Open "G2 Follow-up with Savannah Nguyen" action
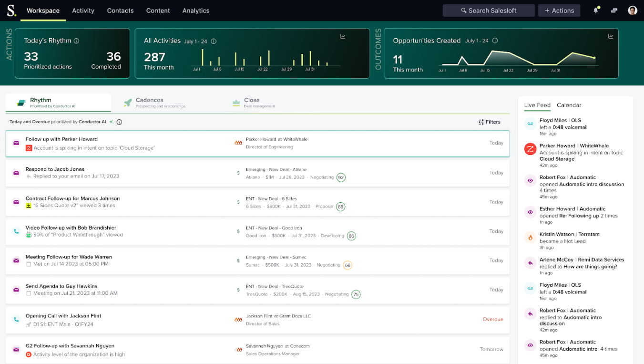This screenshot has height=364, width=644. point(70,346)
